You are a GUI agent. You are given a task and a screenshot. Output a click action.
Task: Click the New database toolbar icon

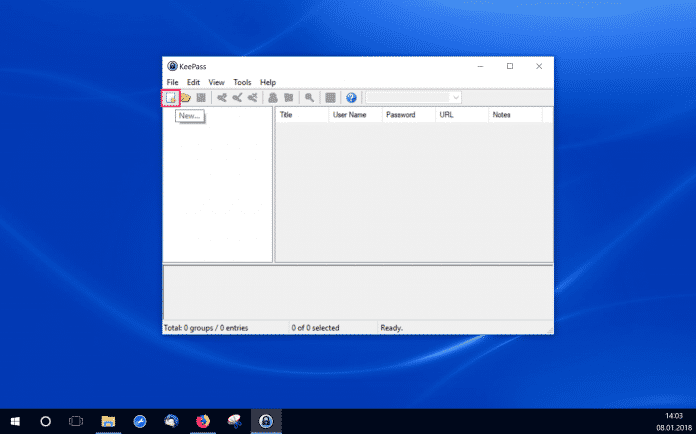[x=171, y=97]
